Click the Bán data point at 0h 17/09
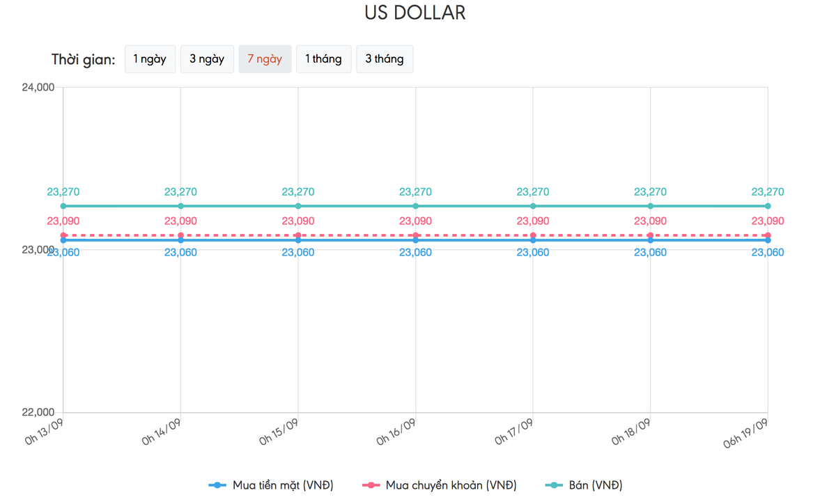The image size is (836, 504). pyautogui.click(x=533, y=206)
